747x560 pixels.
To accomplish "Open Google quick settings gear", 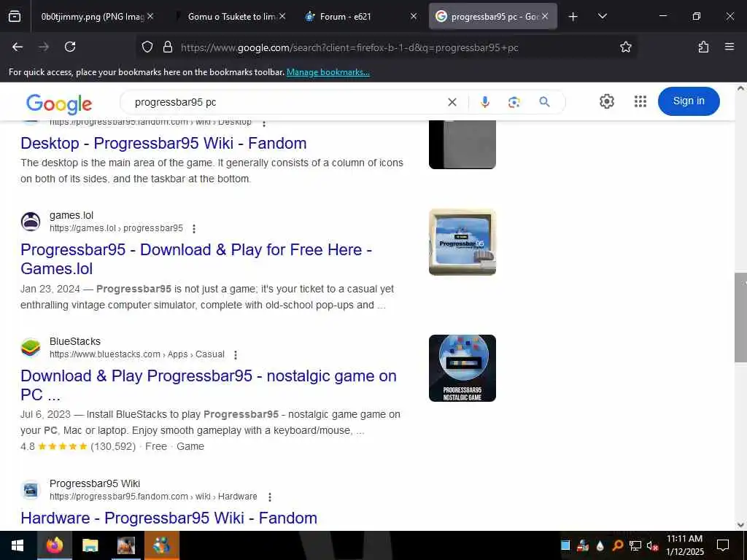I will (x=606, y=101).
